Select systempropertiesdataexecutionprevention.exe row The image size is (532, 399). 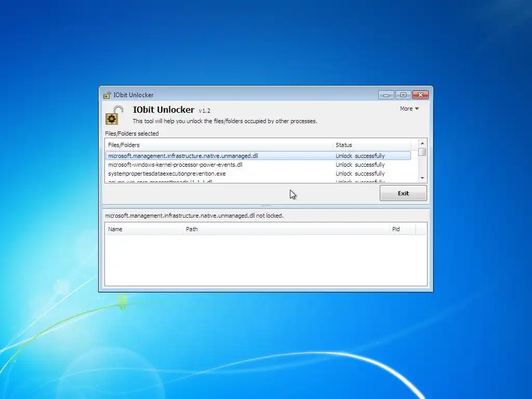[x=258, y=174]
